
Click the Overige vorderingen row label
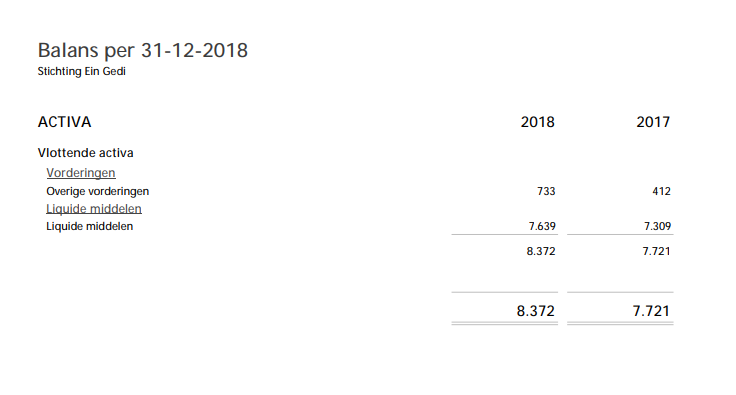point(98,191)
